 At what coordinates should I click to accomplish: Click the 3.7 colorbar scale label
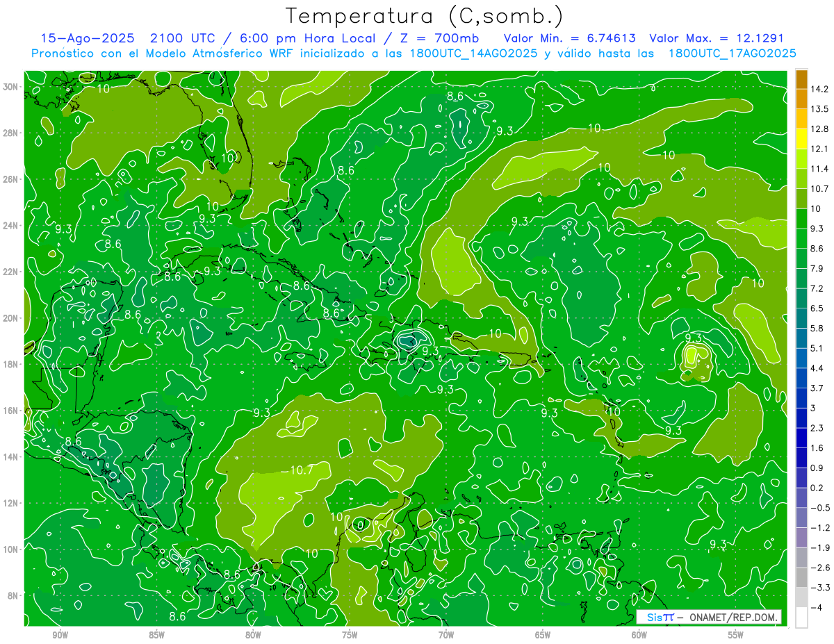click(817, 388)
